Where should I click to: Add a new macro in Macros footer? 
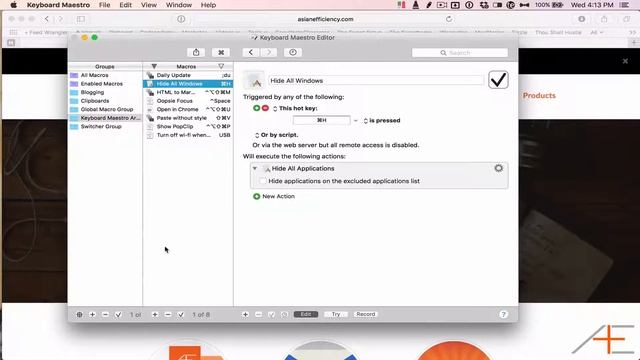click(155, 315)
